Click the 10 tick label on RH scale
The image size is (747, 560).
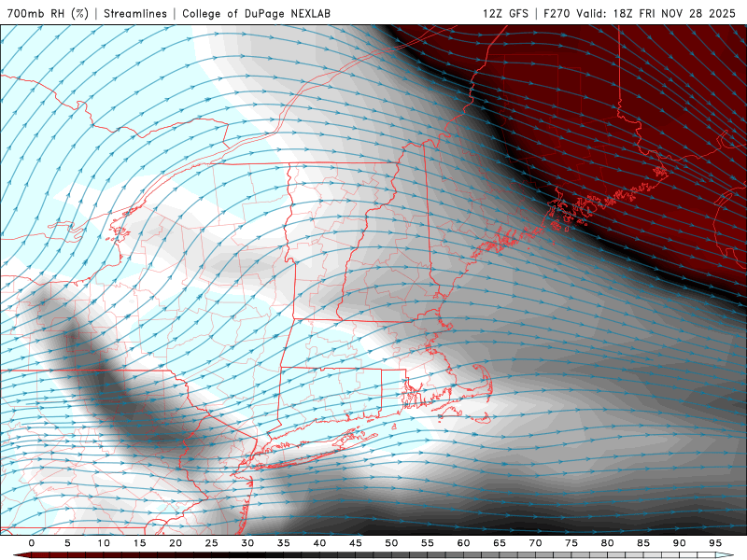point(104,543)
